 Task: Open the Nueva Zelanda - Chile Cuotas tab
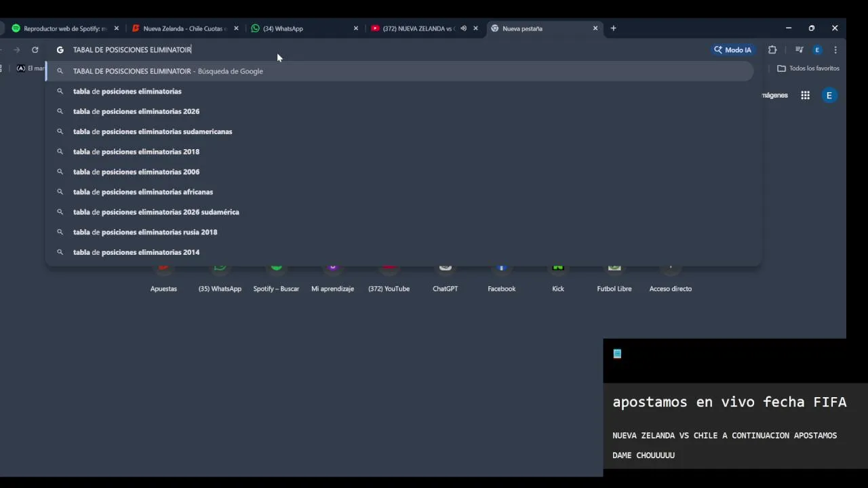tap(184, 28)
